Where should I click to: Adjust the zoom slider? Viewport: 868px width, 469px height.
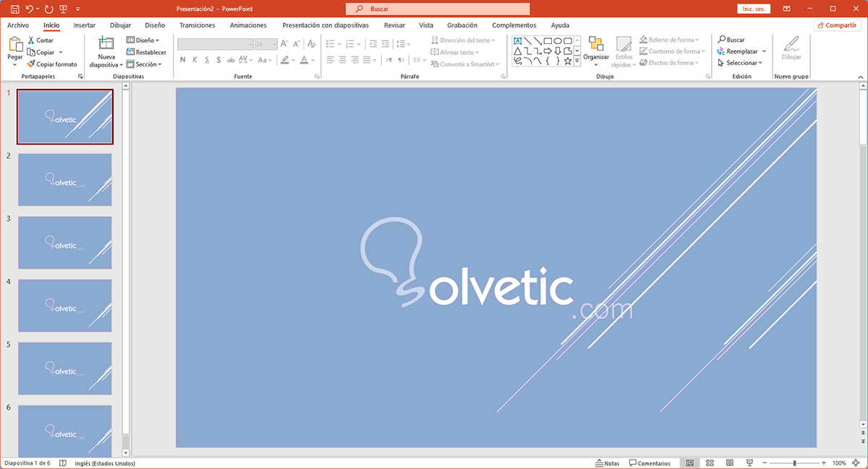794,463
